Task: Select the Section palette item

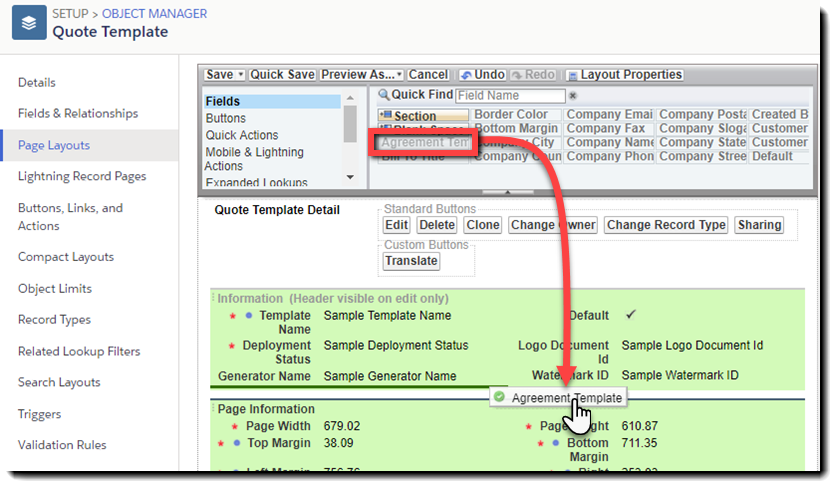Action: [x=423, y=115]
